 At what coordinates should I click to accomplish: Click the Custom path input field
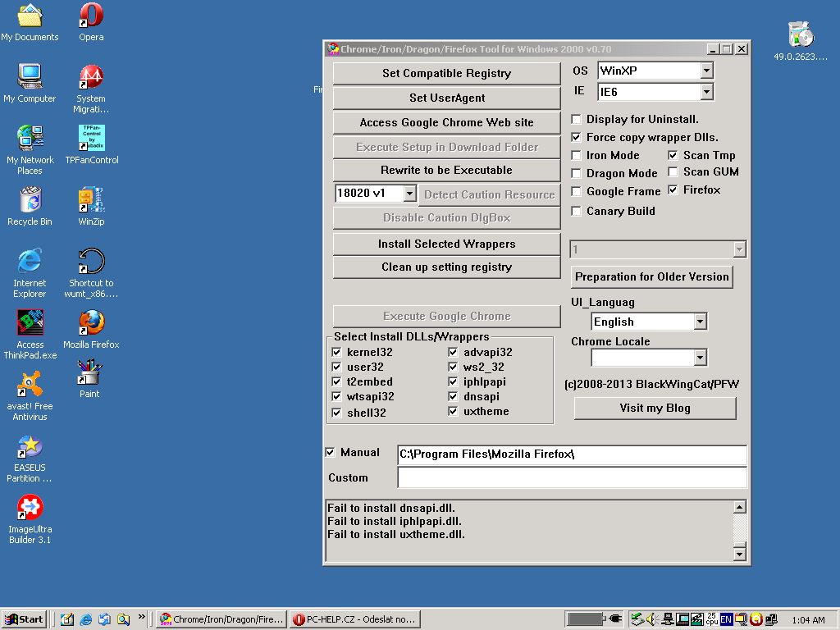[572, 477]
